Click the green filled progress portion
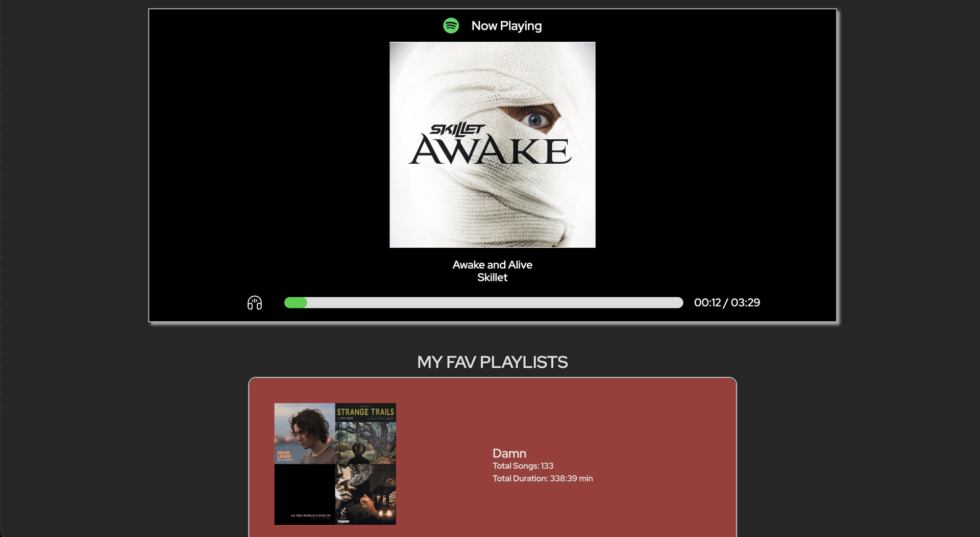This screenshot has width=980, height=537. click(x=296, y=303)
